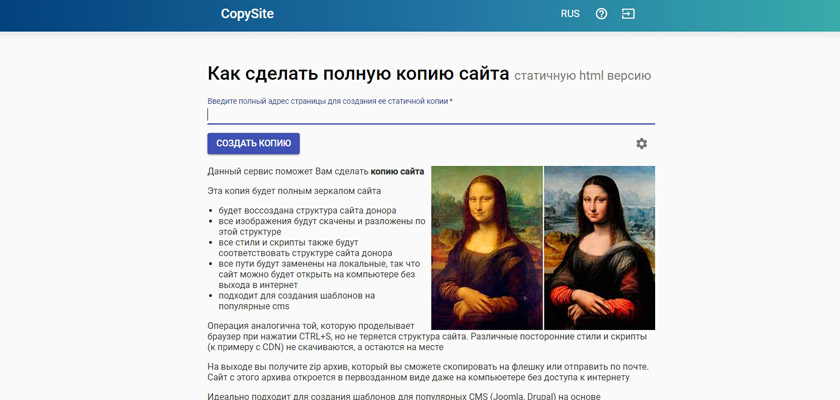Click the СОЗДАТЬ КОПИЮ button

point(253,144)
